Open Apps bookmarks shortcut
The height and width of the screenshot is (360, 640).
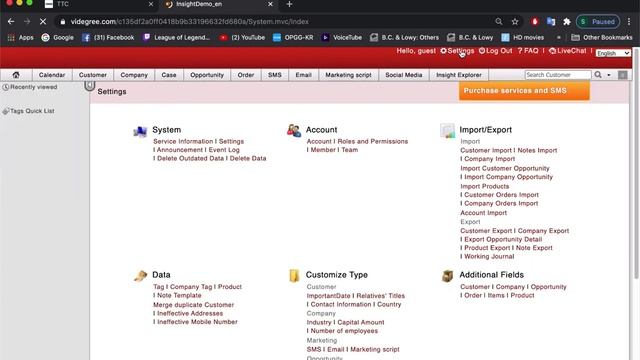(20, 38)
